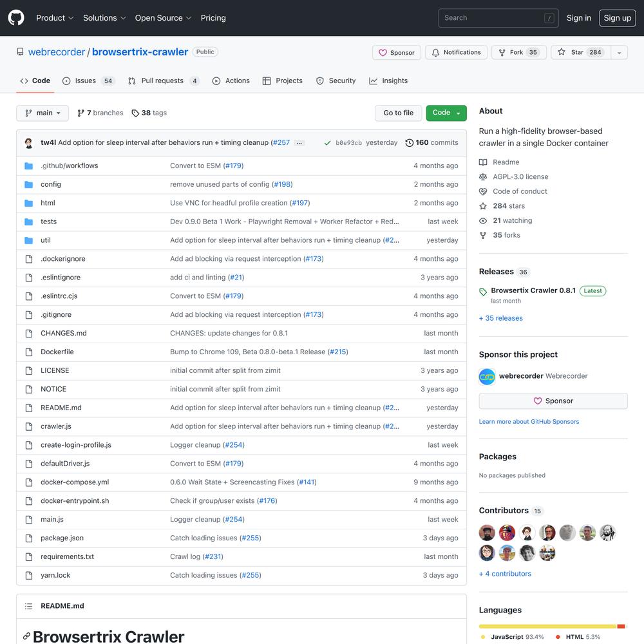This screenshot has width=644, height=644.
Task: Open the Product dropdown menu
Action: 55,17
